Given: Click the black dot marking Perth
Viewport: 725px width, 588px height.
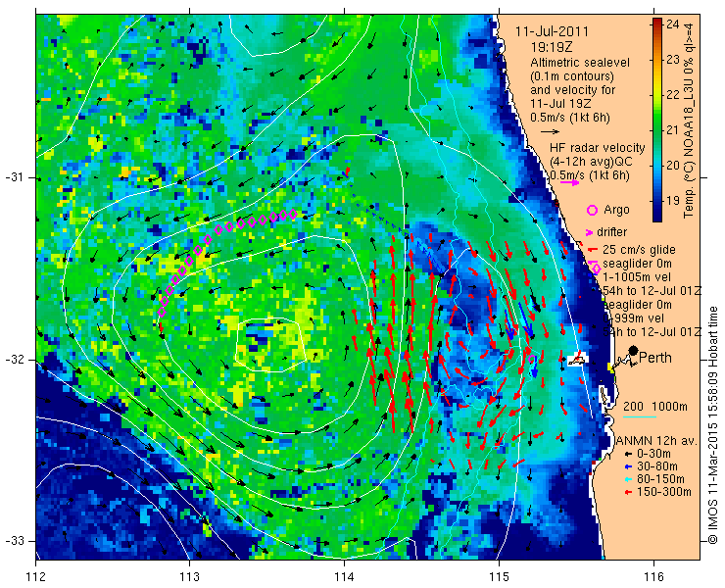Looking at the screenshot, I should pos(633,351).
